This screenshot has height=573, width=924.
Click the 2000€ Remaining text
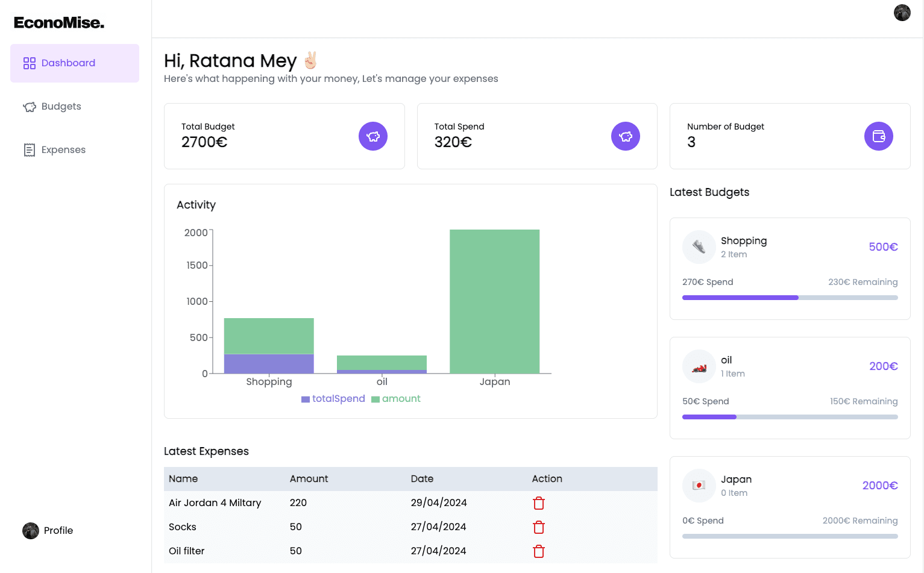[860, 521]
